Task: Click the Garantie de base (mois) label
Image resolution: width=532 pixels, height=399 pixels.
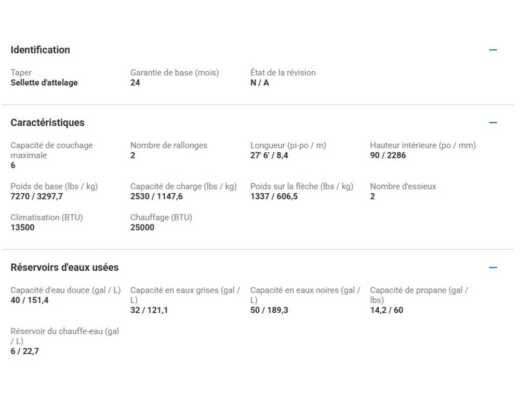Action: 175,73
